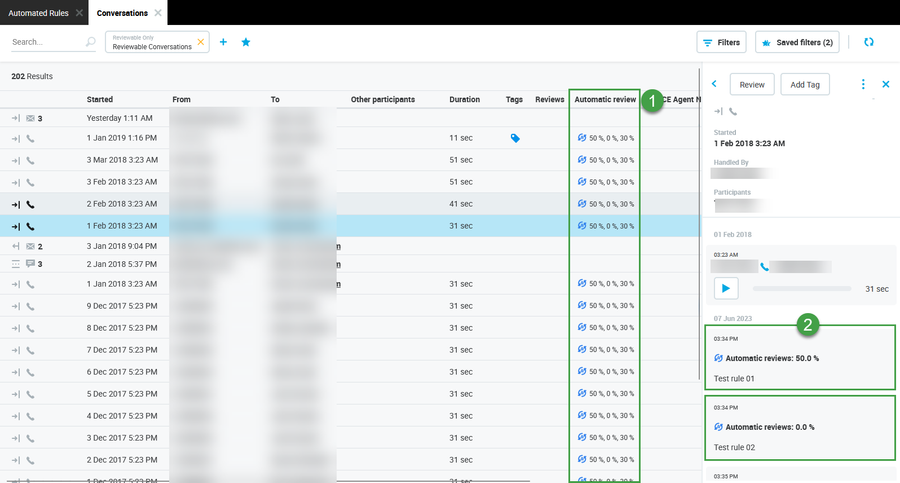Click the tag icon on 1 Jan 2019 row
900x483 pixels.
515,138
